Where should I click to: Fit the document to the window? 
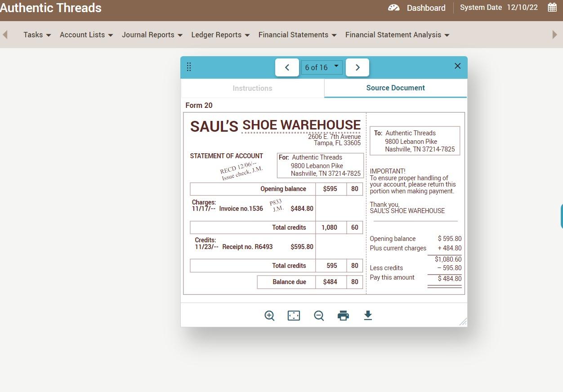tap(294, 315)
